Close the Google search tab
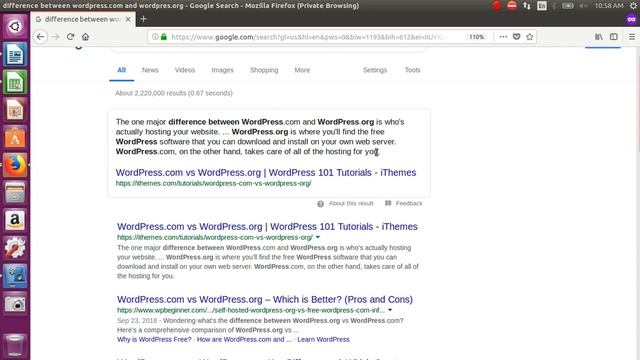Image resolution: width=640 pixels, height=360 pixels. [x=128, y=19]
